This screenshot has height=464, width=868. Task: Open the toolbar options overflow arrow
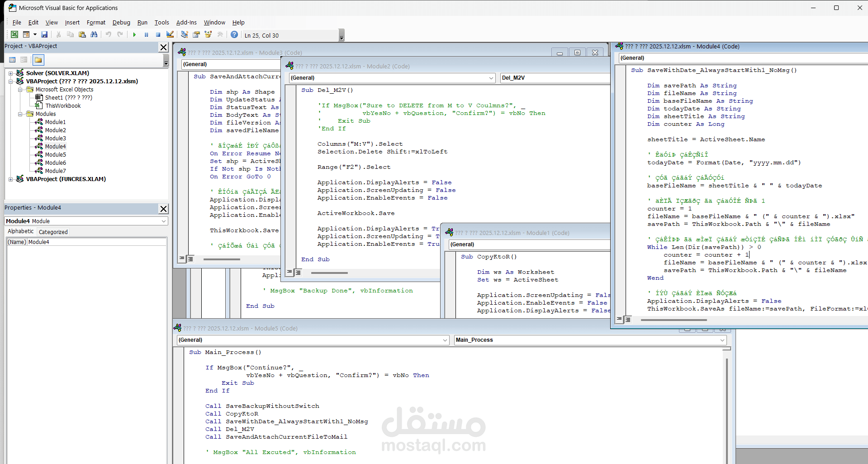click(342, 35)
